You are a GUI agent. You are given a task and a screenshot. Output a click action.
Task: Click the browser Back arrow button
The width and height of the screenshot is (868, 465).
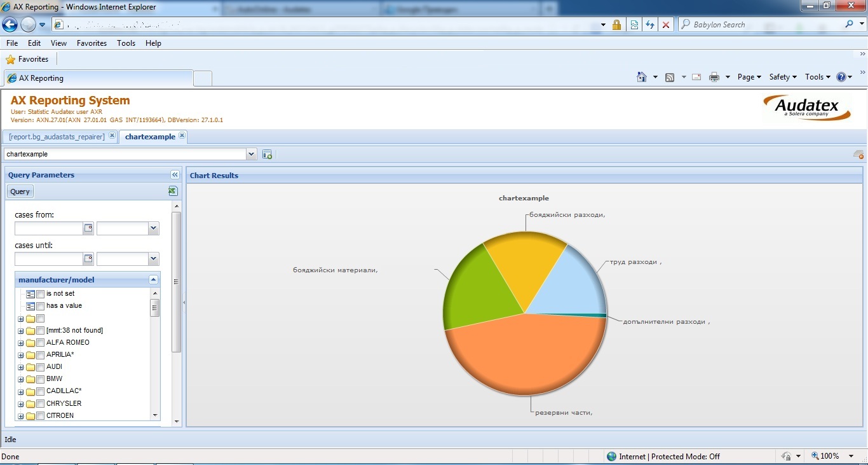10,25
